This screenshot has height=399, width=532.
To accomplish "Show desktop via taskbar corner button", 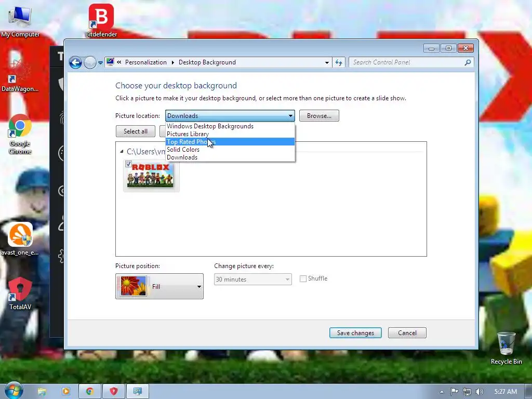I will [528, 391].
